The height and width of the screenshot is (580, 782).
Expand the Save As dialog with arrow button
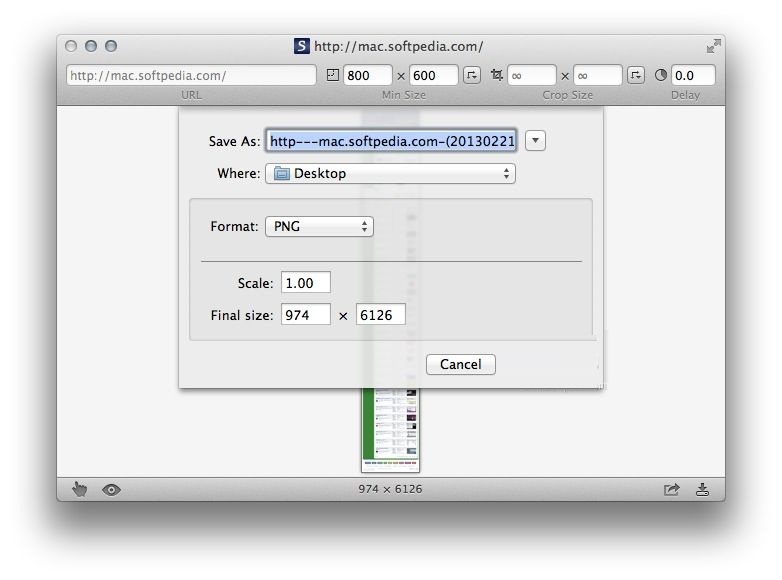coord(536,141)
